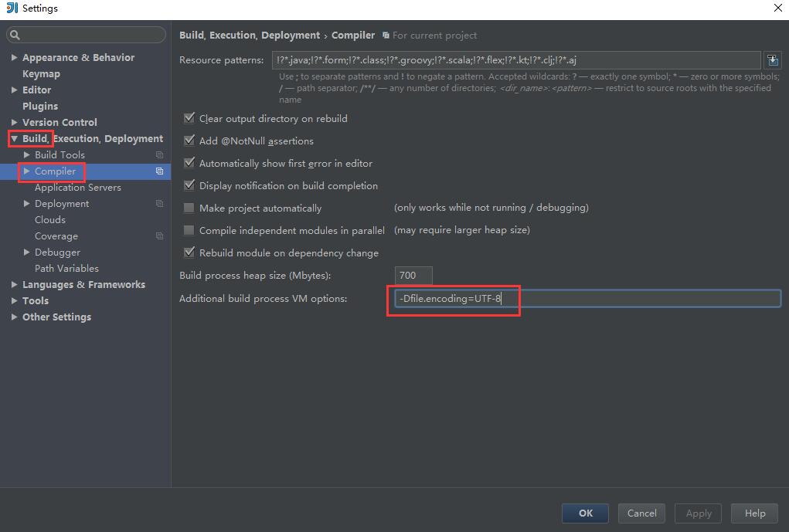Expand Version Control settings node

tap(14, 122)
